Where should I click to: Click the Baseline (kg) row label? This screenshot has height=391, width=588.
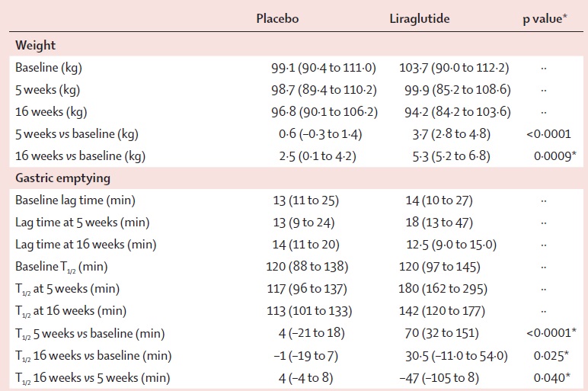[49, 68]
